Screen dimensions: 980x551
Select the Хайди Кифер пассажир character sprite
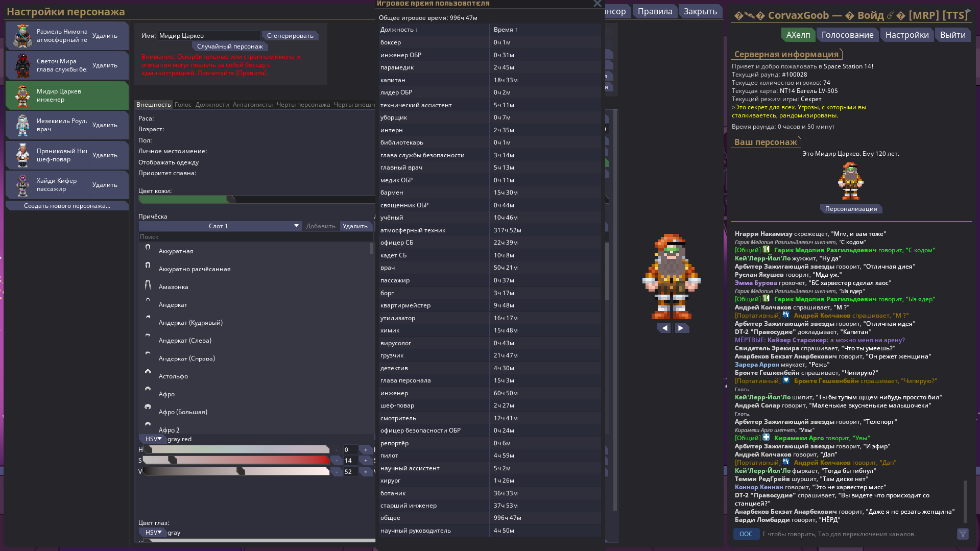pyautogui.click(x=22, y=185)
